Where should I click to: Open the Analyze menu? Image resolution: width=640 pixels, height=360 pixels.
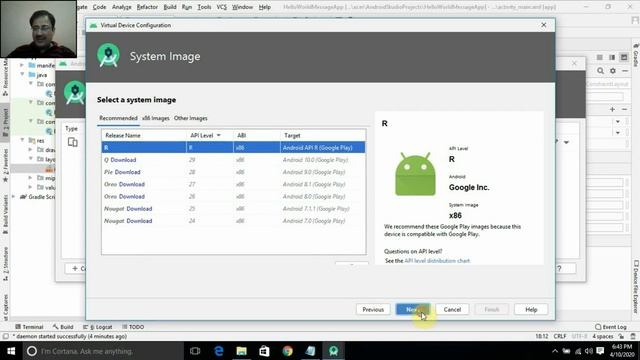122,7
